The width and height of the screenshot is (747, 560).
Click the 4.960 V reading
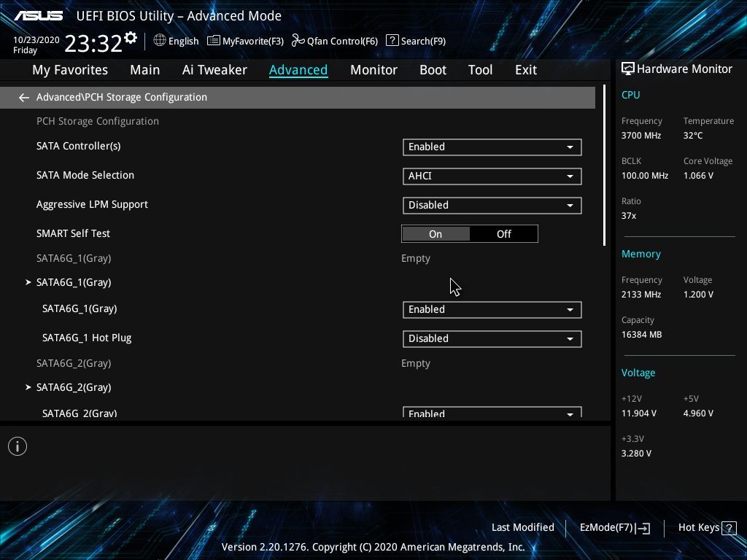698,413
